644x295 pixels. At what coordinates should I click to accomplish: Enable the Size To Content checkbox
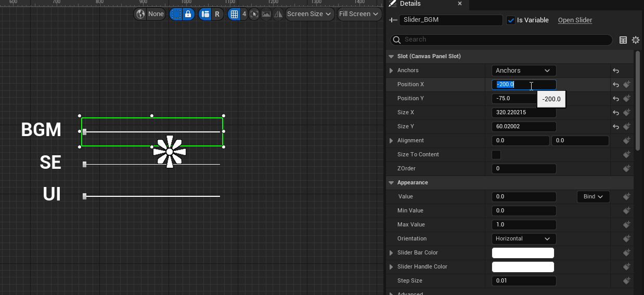496,155
